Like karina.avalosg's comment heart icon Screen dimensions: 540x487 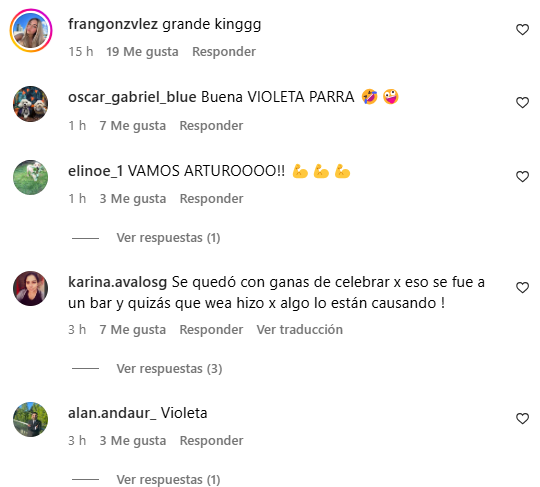[x=522, y=288]
